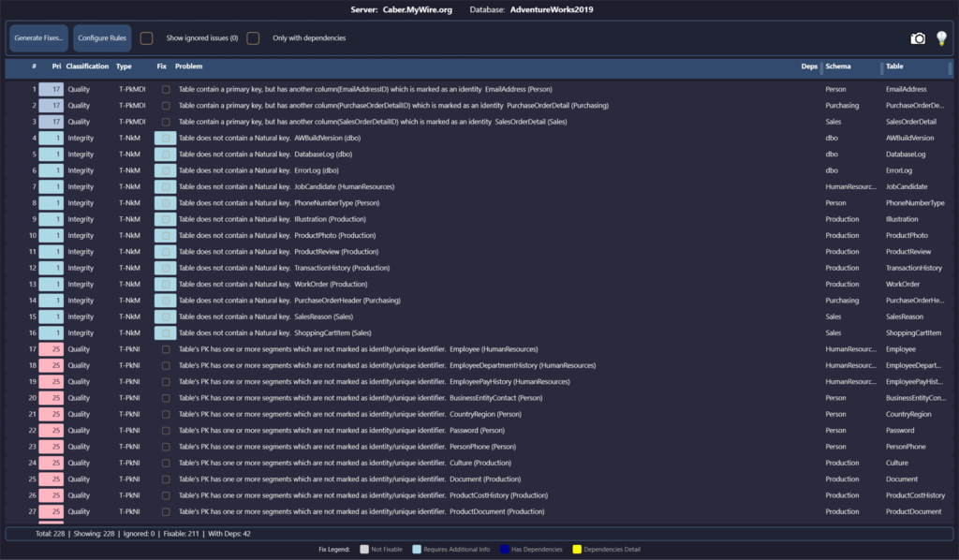Click T-PkMDI type cell in row 1
The height and width of the screenshot is (560, 959).
[x=132, y=89]
